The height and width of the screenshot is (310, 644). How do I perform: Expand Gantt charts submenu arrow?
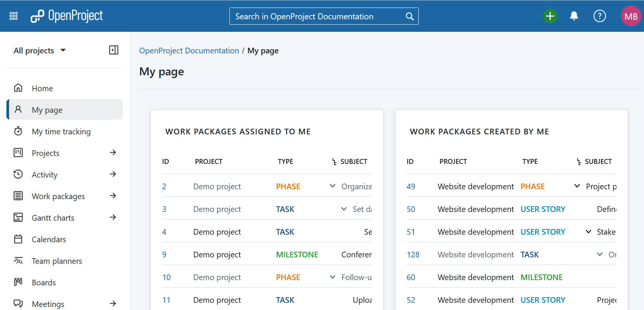pos(113,217)
